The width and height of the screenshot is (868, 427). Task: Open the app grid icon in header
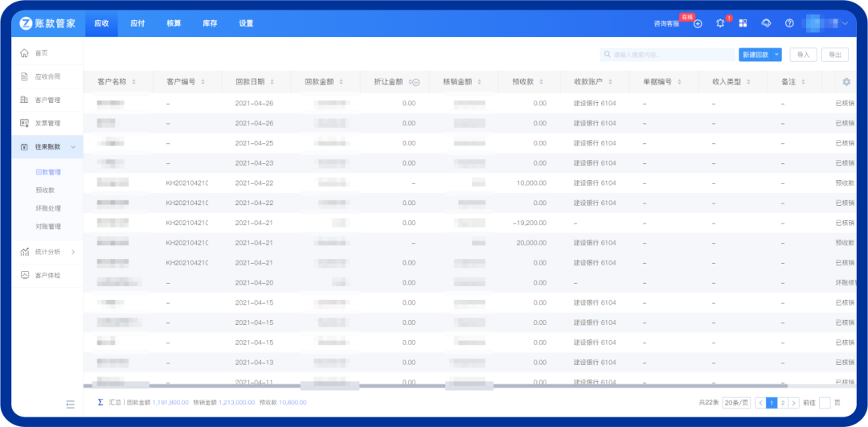click(x=743, y=23)
